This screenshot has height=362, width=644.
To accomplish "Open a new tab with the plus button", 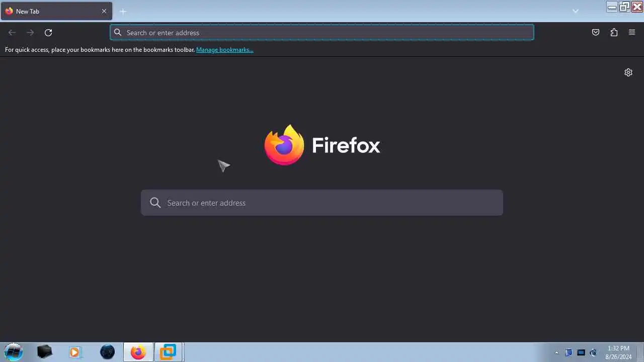I will [123, 11].
